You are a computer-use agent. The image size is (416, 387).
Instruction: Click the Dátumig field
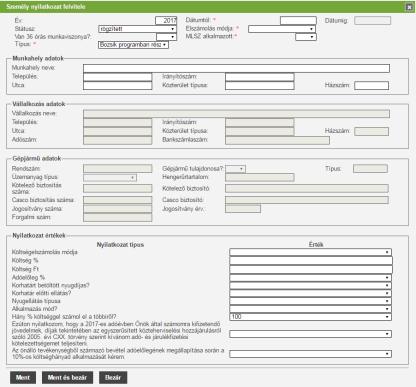tap(372, 21)
